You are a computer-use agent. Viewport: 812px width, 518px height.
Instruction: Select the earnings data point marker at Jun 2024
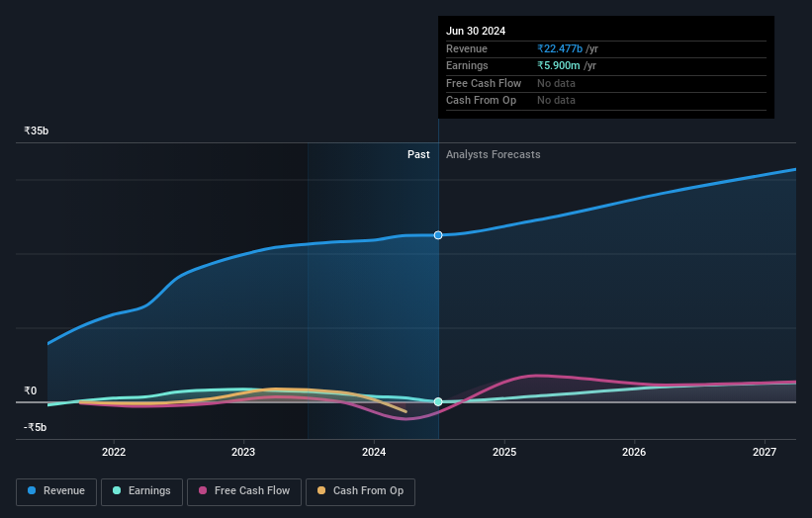438,401
